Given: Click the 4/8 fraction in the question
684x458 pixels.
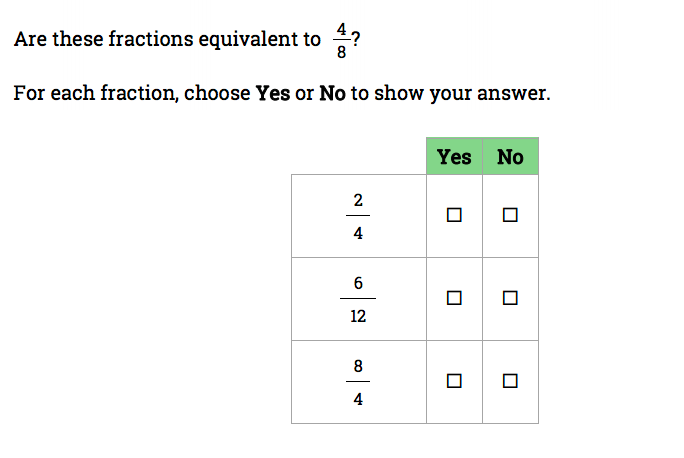Looking at the screenshot, I should point(341,41).
